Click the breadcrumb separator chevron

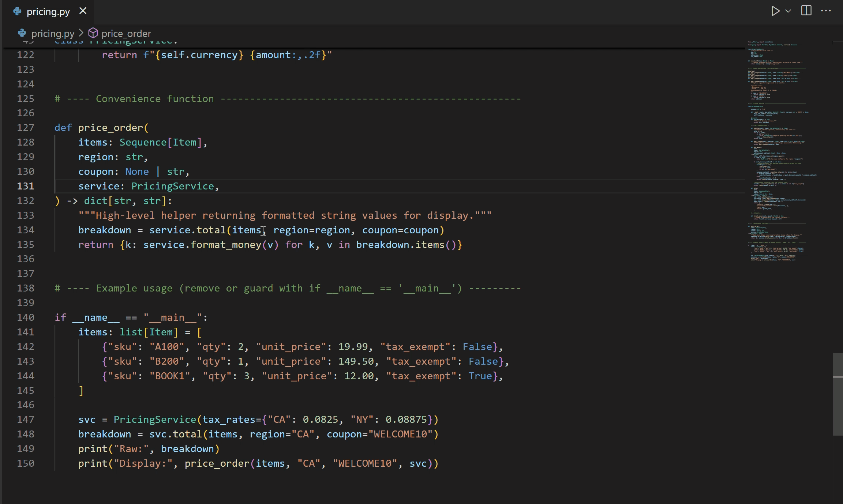tap(81, 33)
